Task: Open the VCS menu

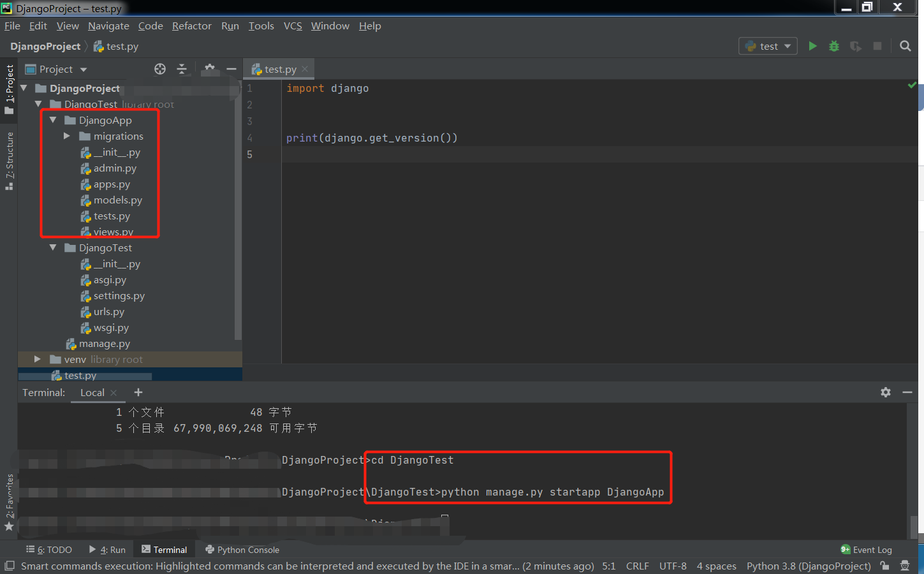Action: [293, 26]
